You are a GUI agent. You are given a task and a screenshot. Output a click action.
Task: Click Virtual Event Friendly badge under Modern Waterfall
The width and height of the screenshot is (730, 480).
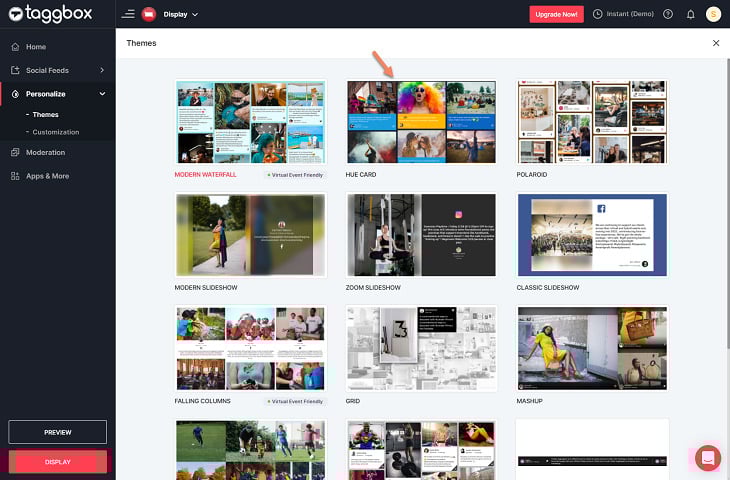(295, 175)
